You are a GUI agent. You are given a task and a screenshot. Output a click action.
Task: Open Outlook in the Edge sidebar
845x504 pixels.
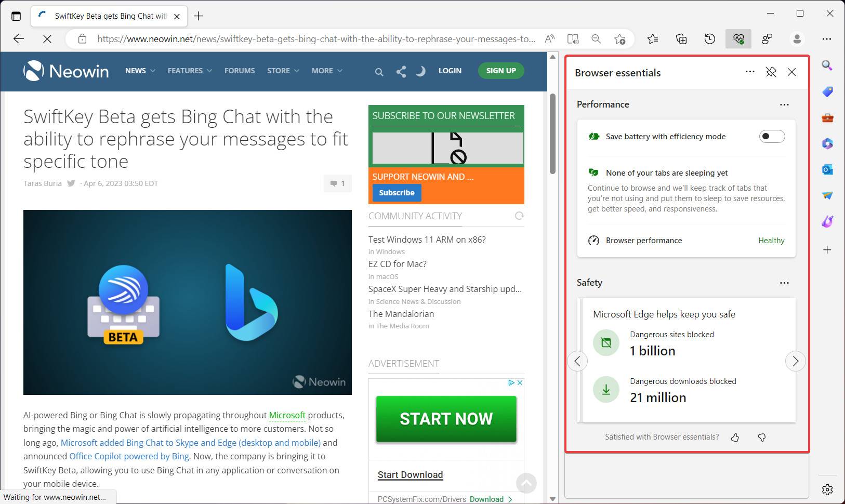827,169
